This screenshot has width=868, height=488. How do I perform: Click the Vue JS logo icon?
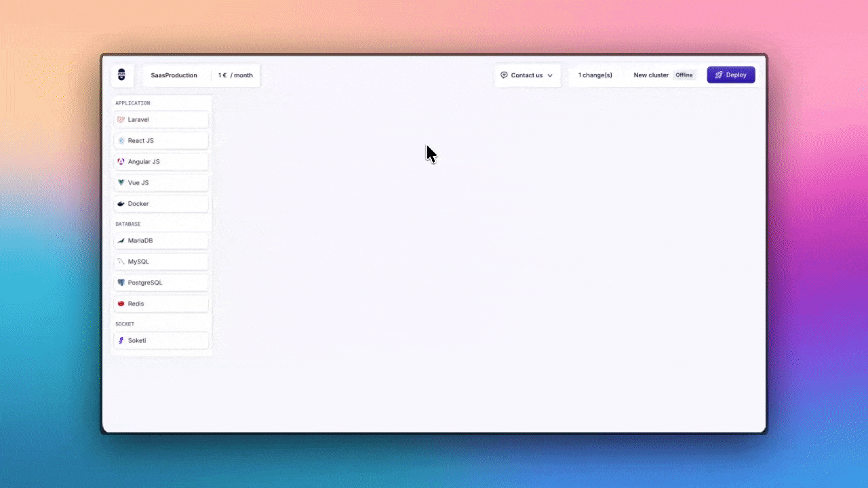tap(121, 183)
